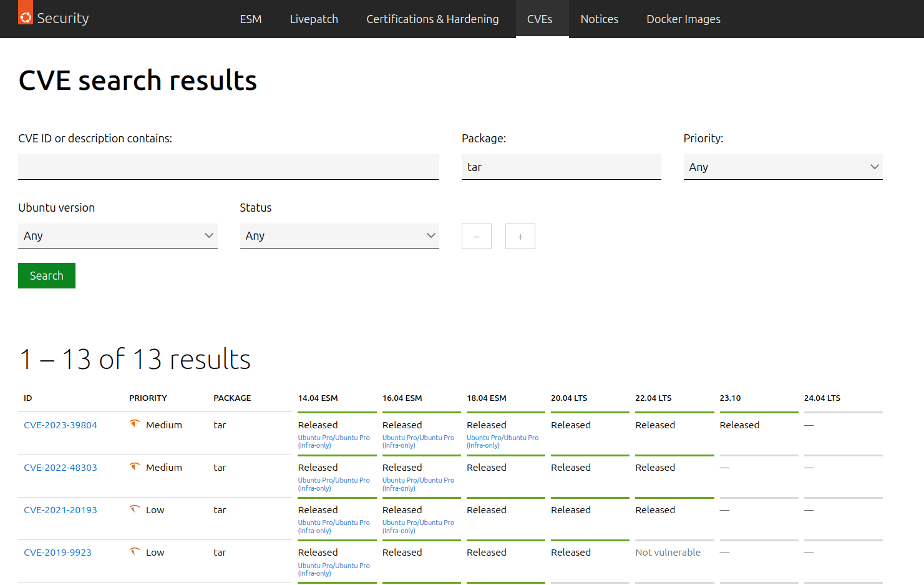Go to Certifications & Hardening
The width and height of the screenshot is (924, 585).
432,19
